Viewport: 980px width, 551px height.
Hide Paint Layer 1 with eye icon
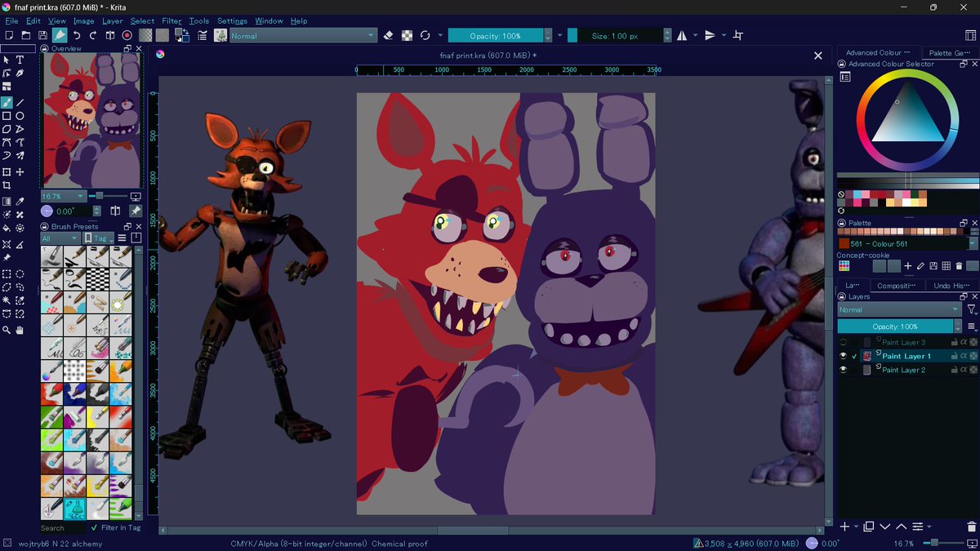coord(844,356)
